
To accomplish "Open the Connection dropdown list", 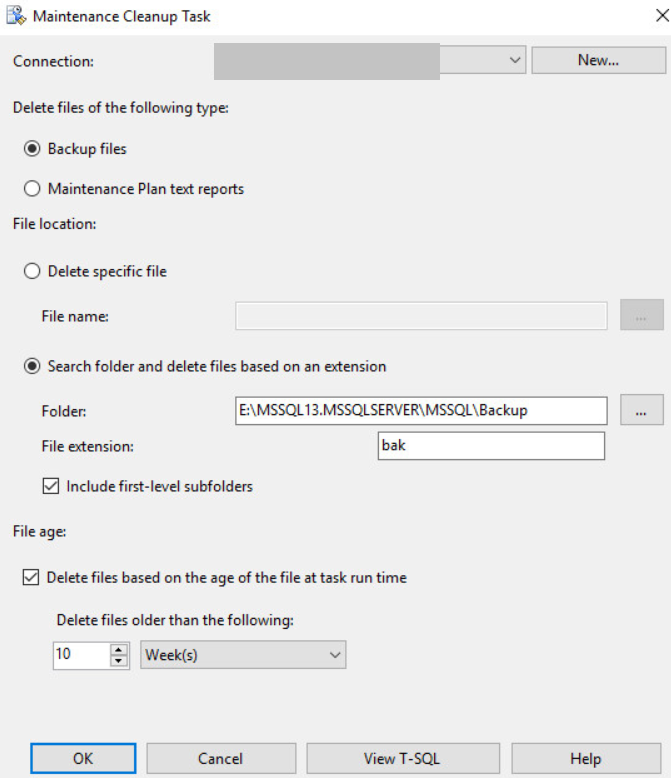I will tap(515, 60).
